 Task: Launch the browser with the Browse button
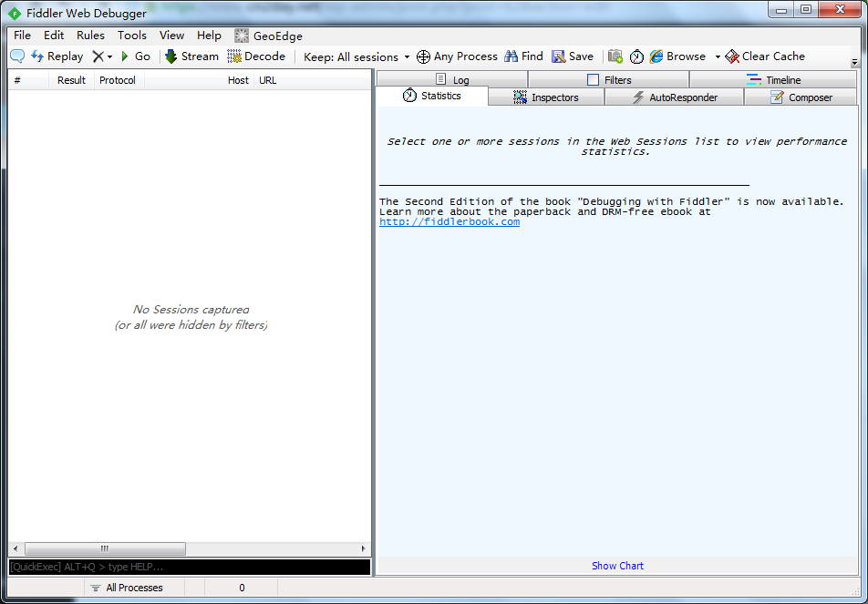pyautogui.click(x=677, y=56)
